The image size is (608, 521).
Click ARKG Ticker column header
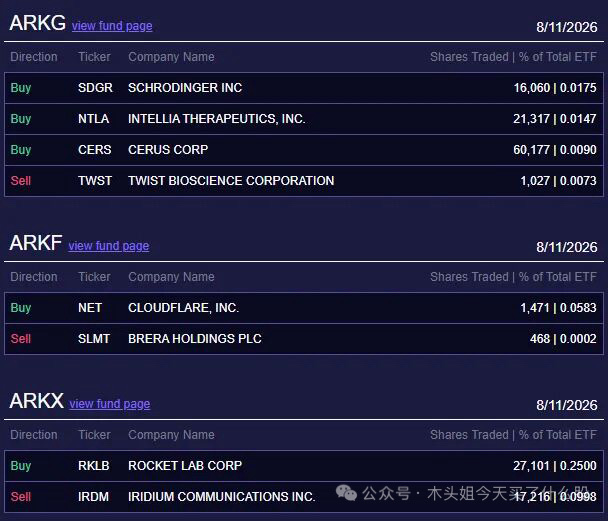94,57
